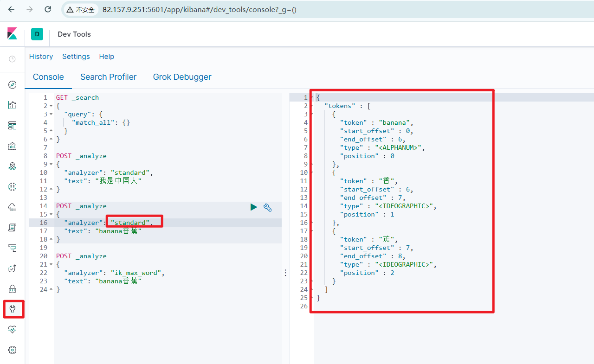Screen dimensions: 594x364
Task: Collapse query block at editor line 3
Action: 51,114
